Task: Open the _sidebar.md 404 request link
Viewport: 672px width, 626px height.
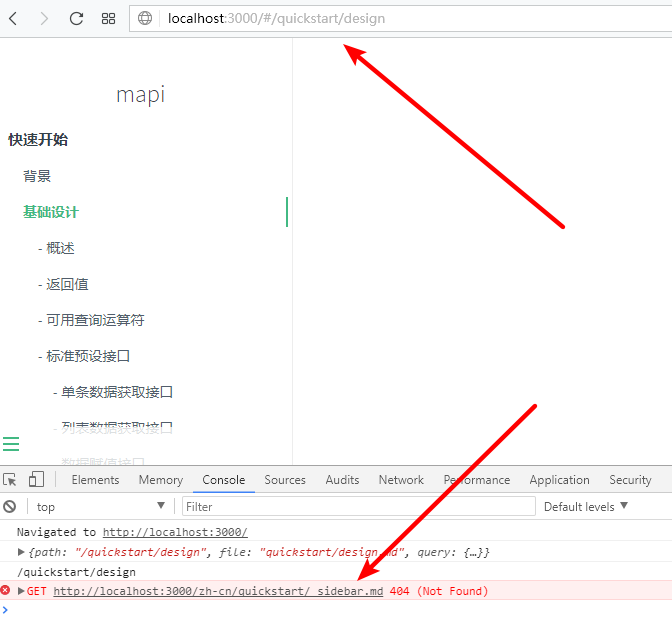Action: point(218,591)
